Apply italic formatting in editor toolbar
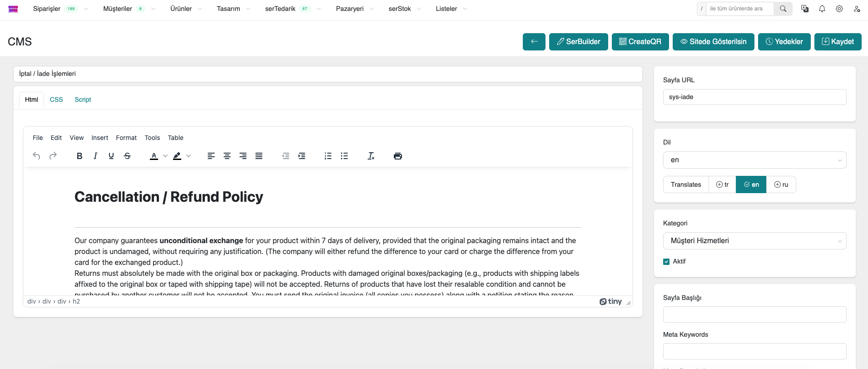The height and width of the screenshot is (369, 868). click(x=95, y=156)
